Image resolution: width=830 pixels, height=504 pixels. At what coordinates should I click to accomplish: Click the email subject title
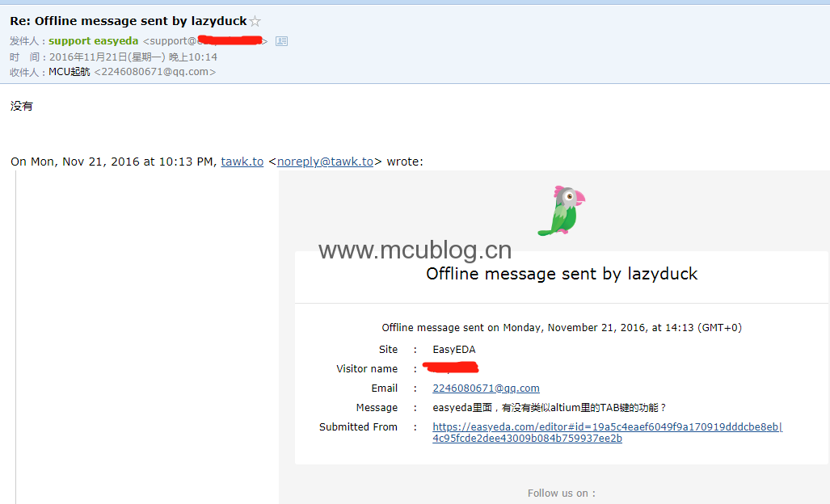[x=129, y=21]
